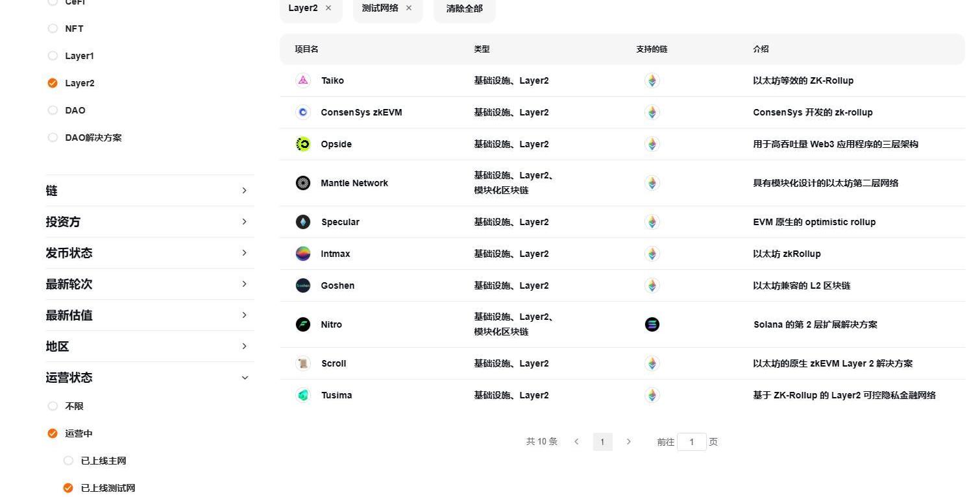The width and height of the screenshot is (980, 497).
Task: Click the Ethereum chain icon in Tusima row
Action: pos(652,395)
